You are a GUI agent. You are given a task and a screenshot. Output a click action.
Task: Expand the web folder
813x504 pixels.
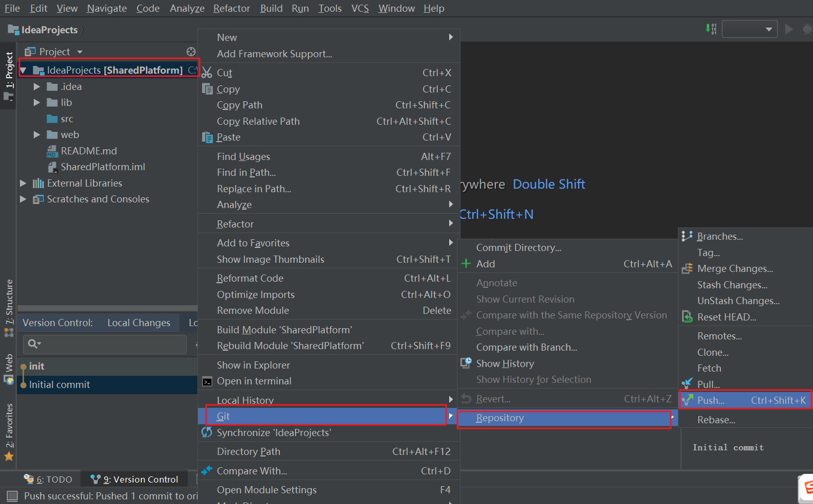pyautogui.click(x=37, y=135)
